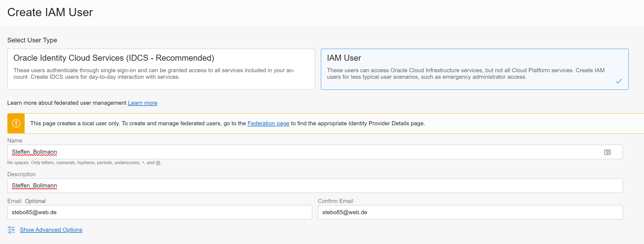The height and width of the screenshot is (244, 644).
Task: Click the Confirm Email input field
Action: coord(470,212)
